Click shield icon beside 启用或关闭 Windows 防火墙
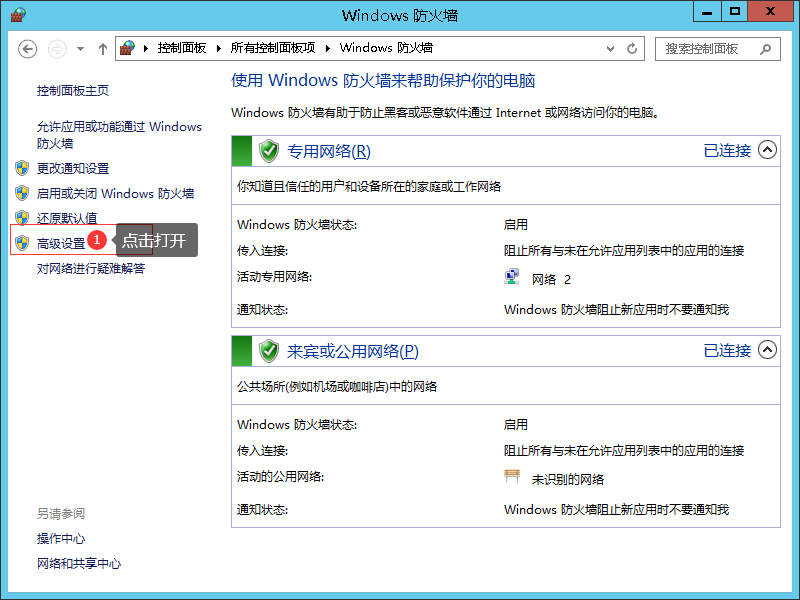The width and height of the screenshot is (800, 600). pyautogui.click(x=22, y=193)
